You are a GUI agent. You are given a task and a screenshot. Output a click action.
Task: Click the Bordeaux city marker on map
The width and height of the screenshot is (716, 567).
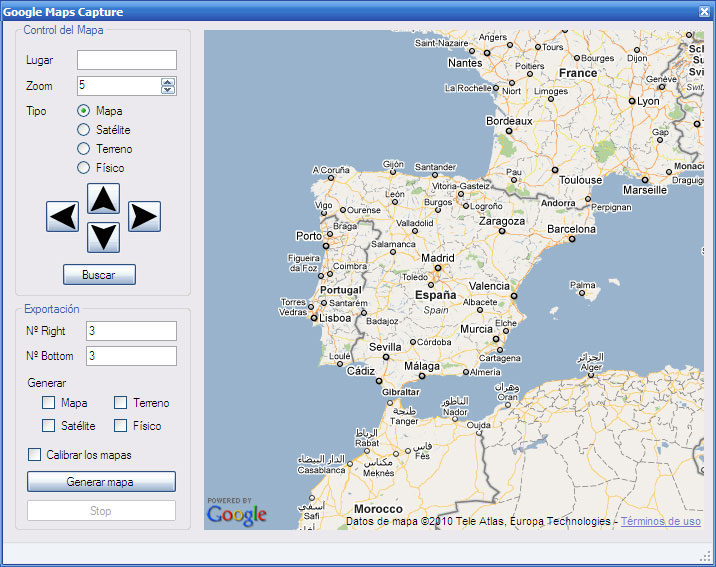click(x=509, y=131)
